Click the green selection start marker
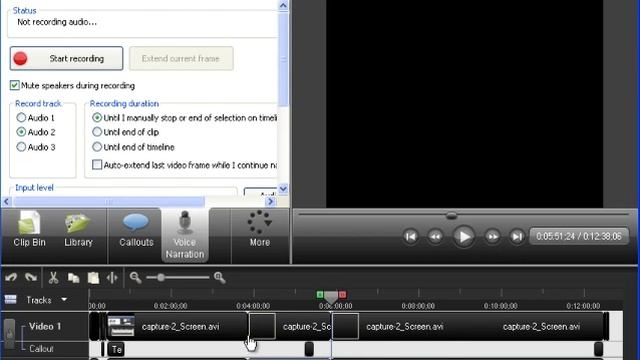 [x=320, y=295]
